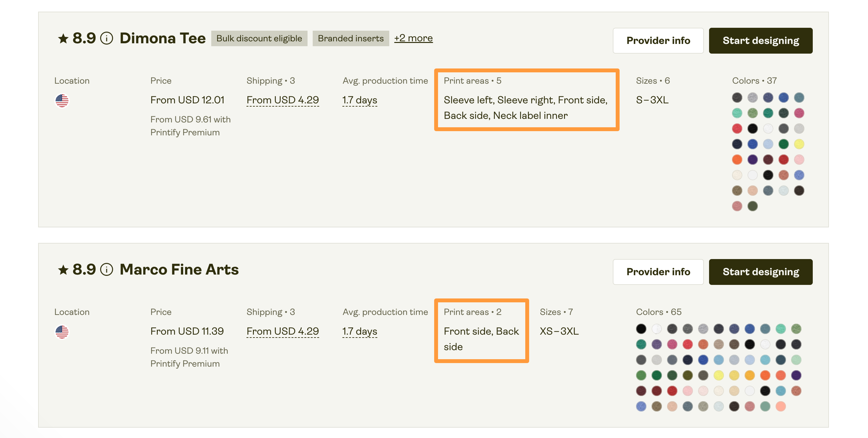The width and height of the screenshot is (868, 438).
Task: Click Marco Fine Arts '1.7 days' production time
Action: click(x=360, y=331)
